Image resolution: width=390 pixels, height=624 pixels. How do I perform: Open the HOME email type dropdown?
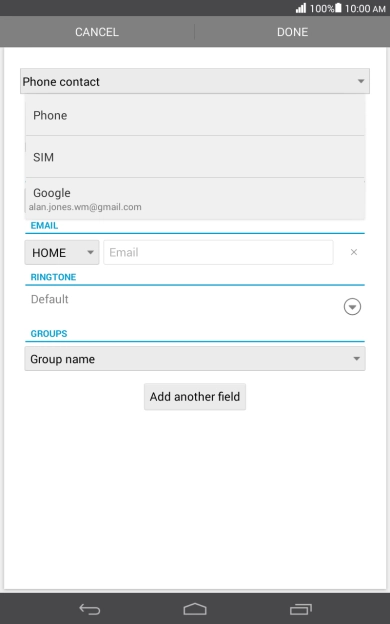62,252
